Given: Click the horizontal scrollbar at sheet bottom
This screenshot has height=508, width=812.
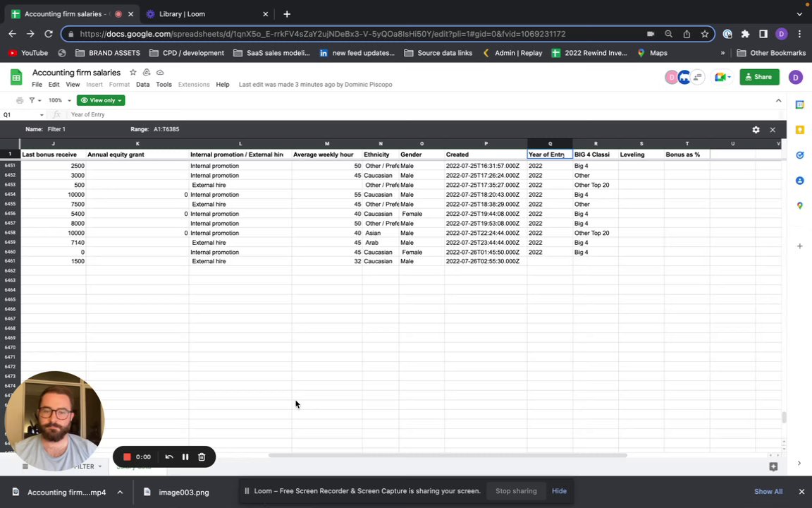Looking at the screenshot, I should (448, 455).
